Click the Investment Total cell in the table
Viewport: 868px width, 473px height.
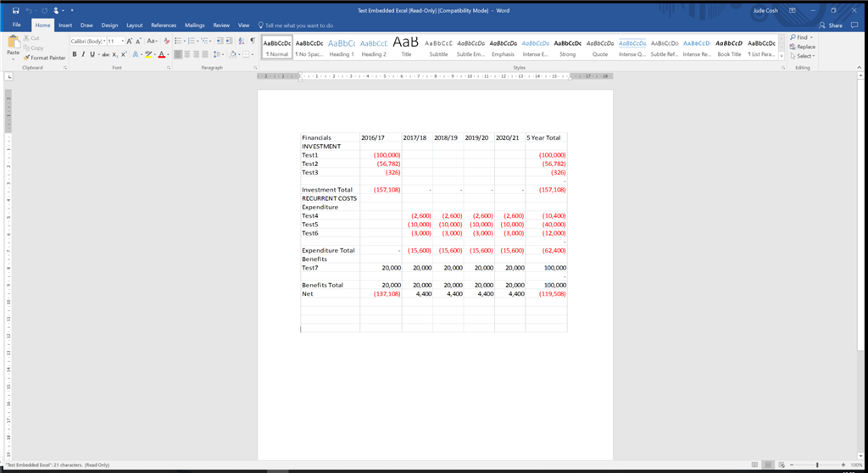(x=330, y=190)
